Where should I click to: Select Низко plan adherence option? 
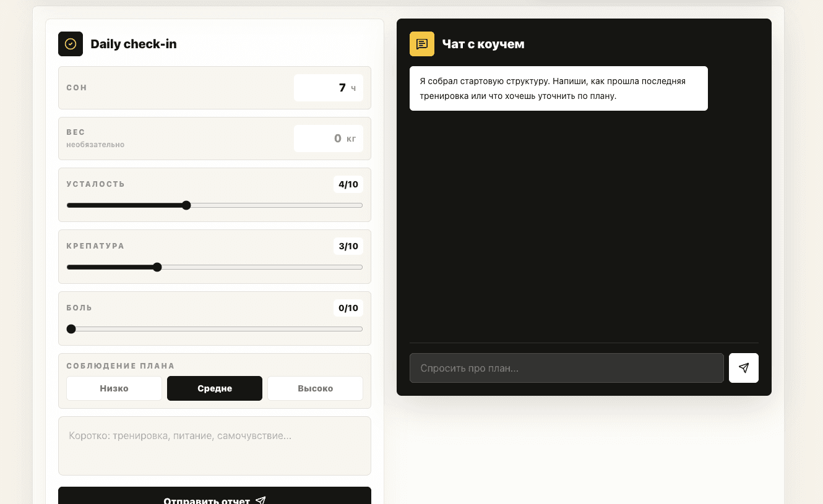click(114, 388)
